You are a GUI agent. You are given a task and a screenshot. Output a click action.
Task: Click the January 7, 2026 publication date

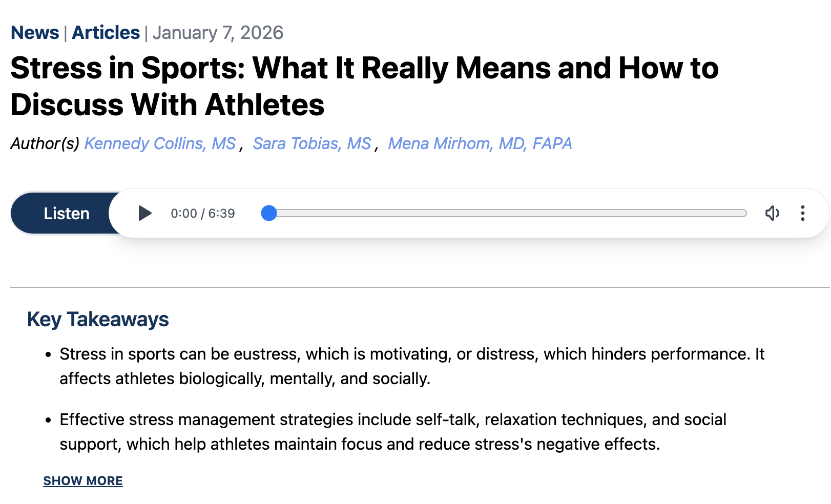tap(218, 33)
